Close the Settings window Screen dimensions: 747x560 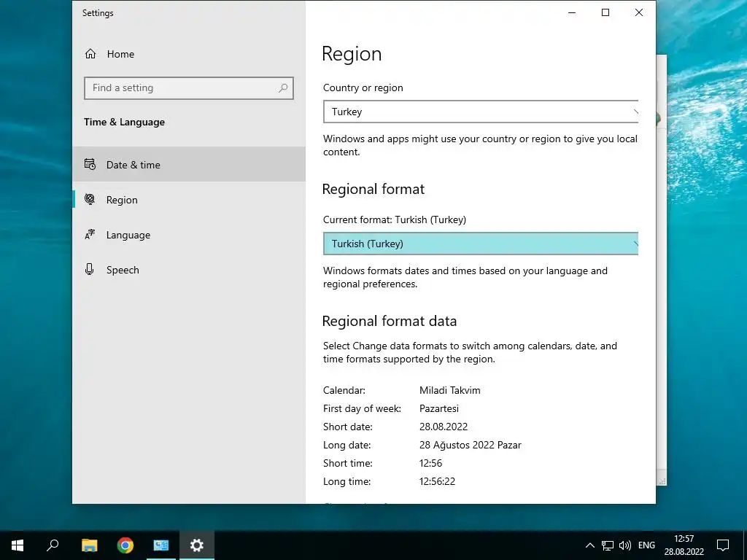coord(639,13)
